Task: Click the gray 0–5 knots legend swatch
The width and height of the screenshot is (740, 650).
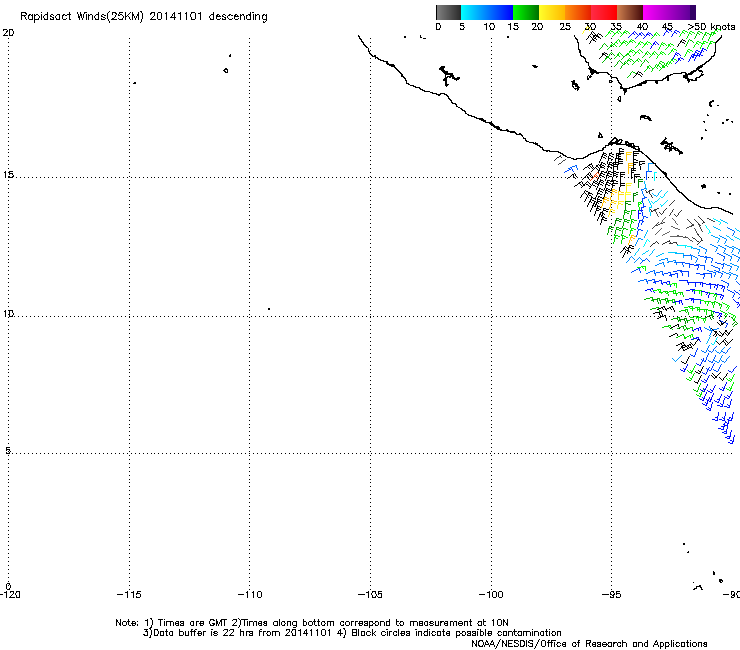Action: coord(448,12)
